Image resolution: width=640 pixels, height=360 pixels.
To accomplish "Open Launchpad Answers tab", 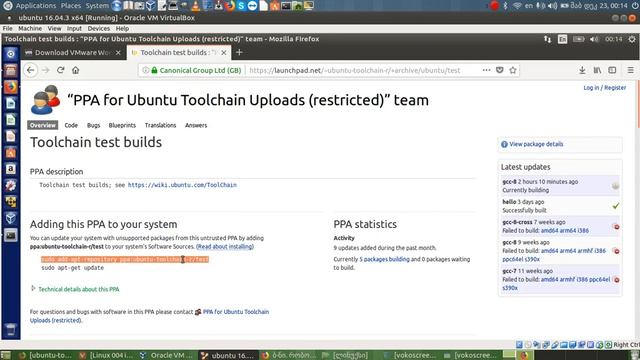I will [x=196, y=125].
